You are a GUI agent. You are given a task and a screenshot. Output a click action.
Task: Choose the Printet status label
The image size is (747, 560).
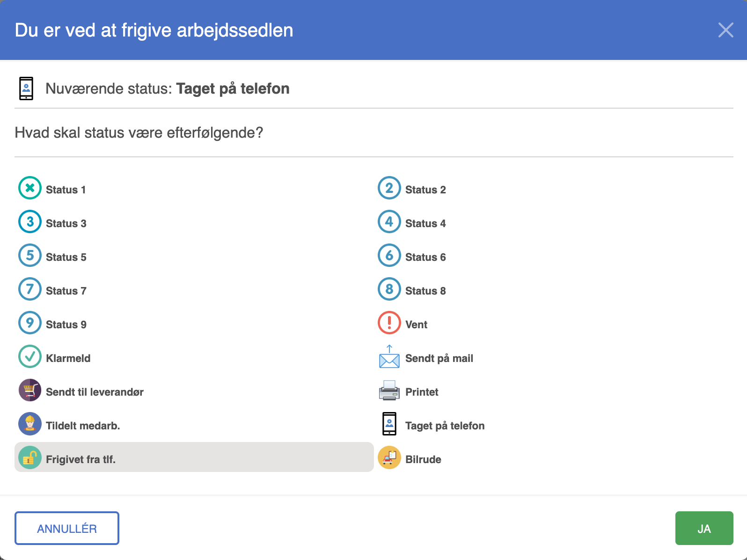click(422, 392)
